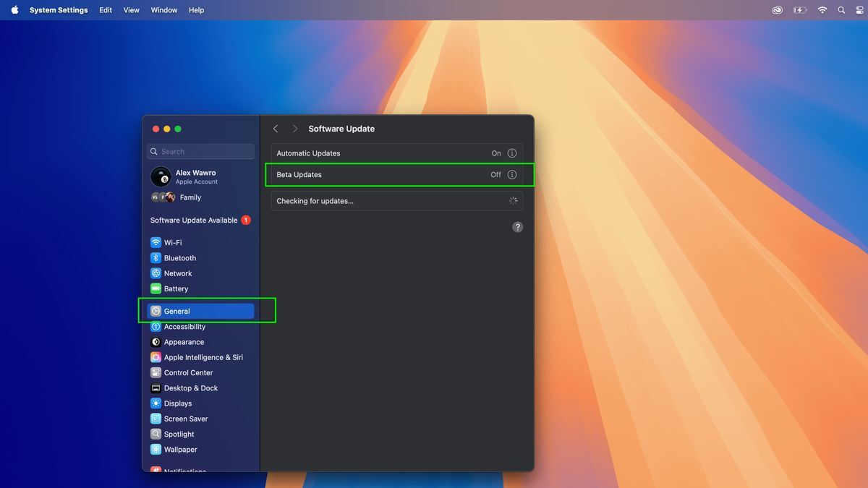
Task: Open Network settings from sidebar
Action: click(177, 273)
